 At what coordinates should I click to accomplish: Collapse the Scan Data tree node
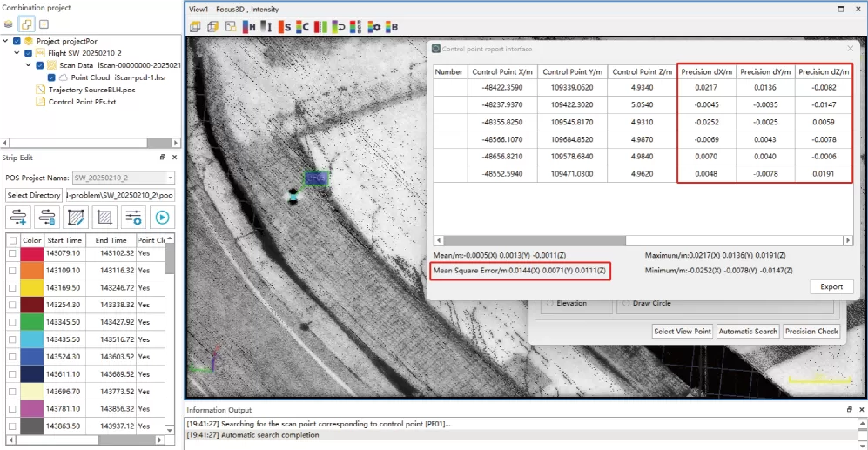pos(28,65)
